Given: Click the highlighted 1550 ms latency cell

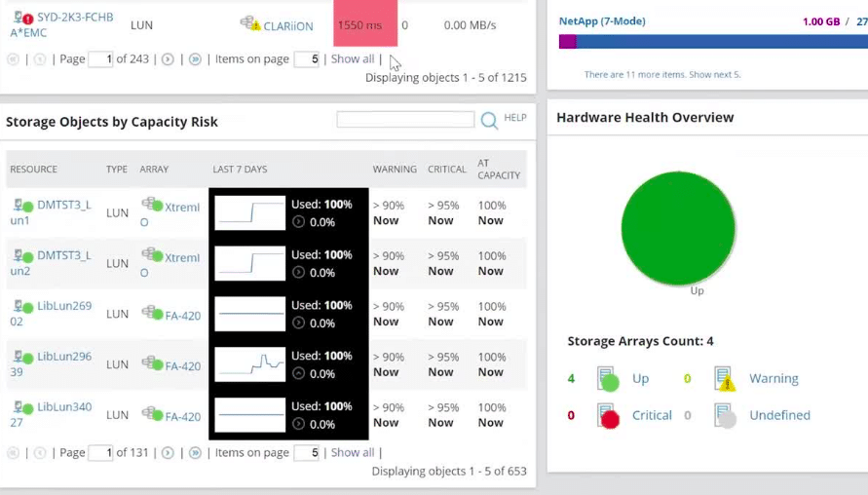Looking at the screenshot, I should pyautogui.click(x=365, y=23).
